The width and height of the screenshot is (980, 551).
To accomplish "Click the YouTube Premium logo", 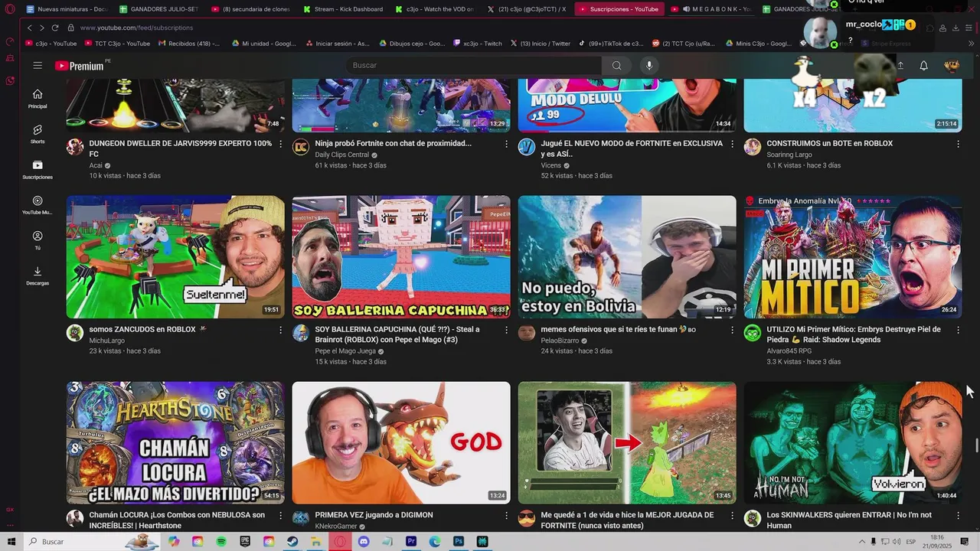I will click(80, 66).
